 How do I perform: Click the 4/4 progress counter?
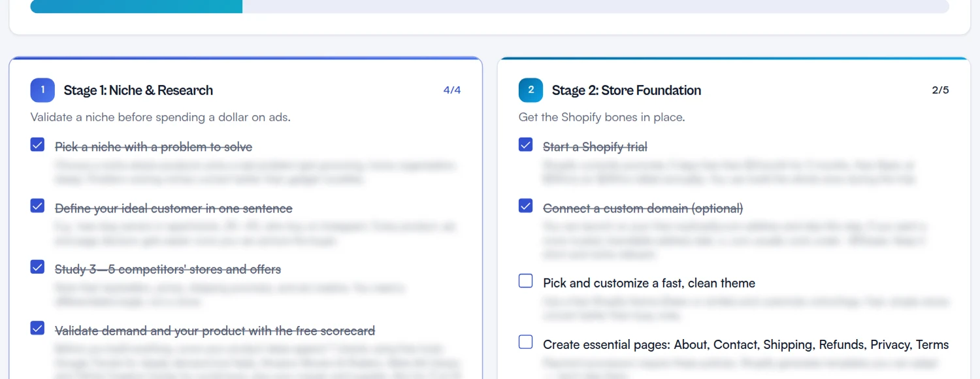click(x=452, y=90)
